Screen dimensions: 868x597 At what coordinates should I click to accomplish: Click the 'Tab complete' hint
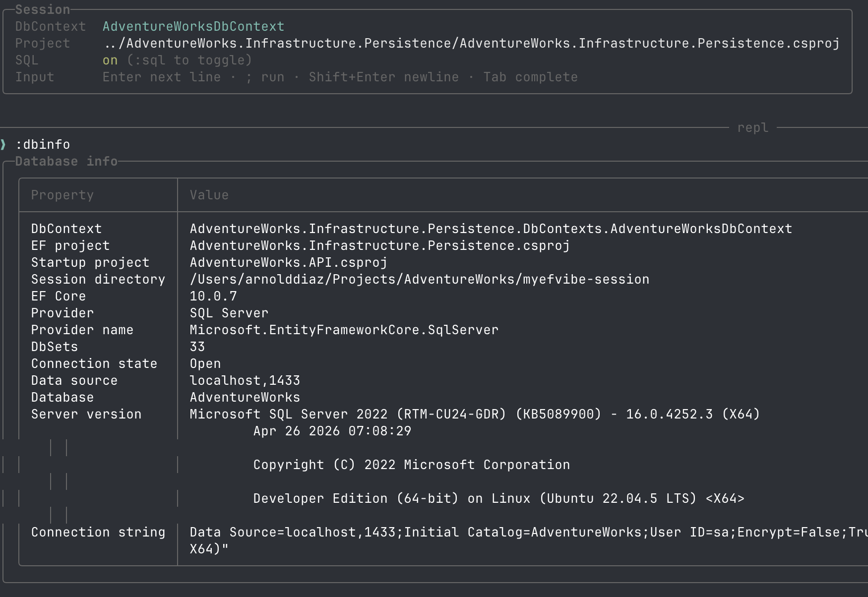tap(531, 77)
